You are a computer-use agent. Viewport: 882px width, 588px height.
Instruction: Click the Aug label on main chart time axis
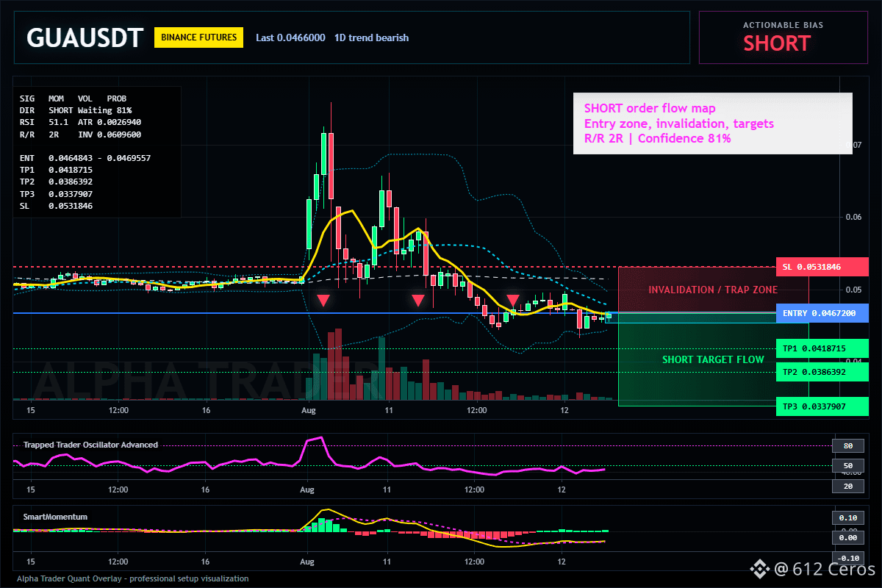point(308,409)
